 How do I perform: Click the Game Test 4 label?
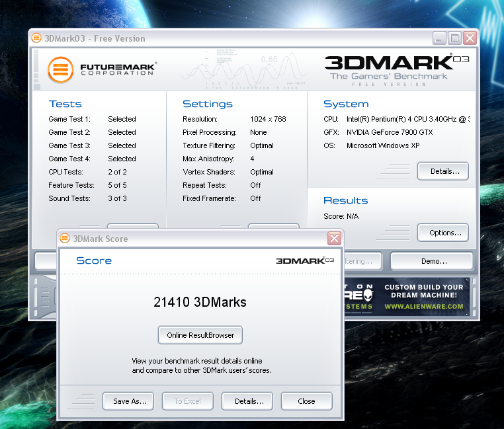69,159
